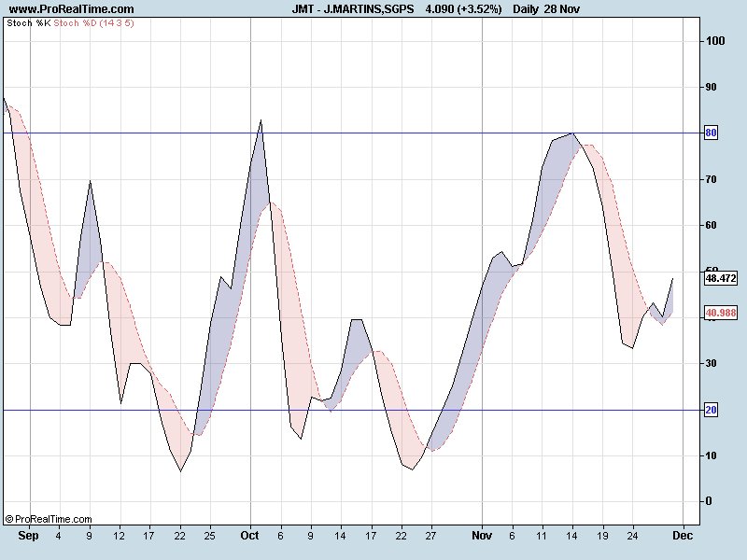Click the date label 27 before Nov

click(x=430, y=536)
